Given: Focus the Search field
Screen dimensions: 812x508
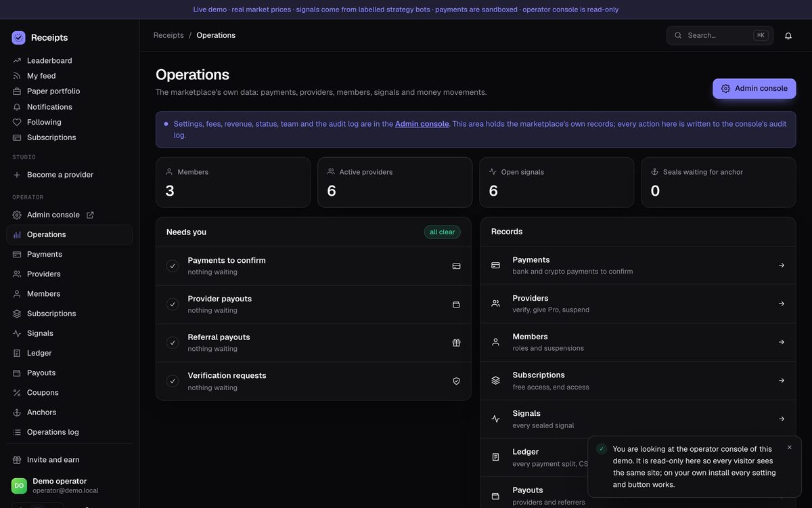Looking at the screenshot, I should (720, 36).
